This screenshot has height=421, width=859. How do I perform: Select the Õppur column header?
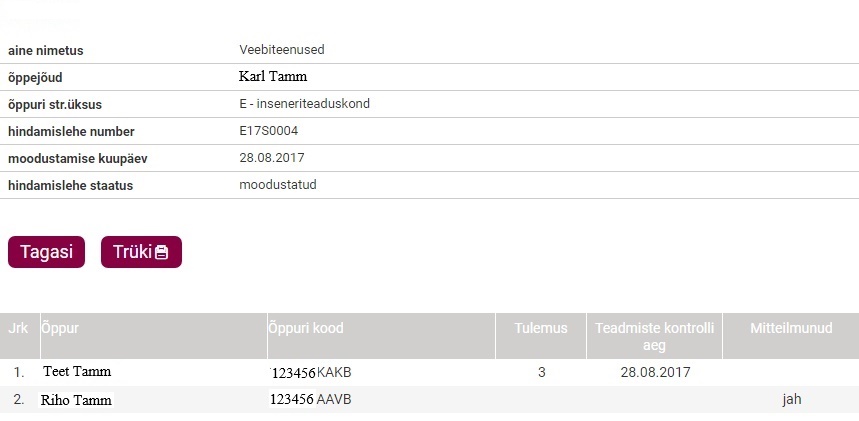click(60, 328)
